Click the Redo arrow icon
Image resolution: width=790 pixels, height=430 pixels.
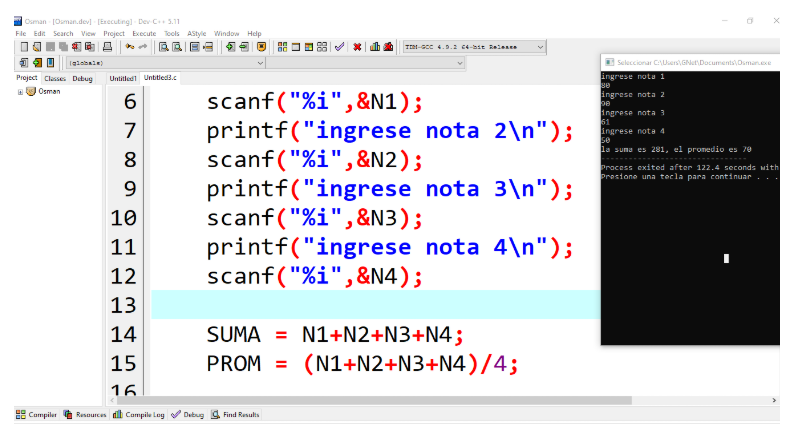point(143,47)
